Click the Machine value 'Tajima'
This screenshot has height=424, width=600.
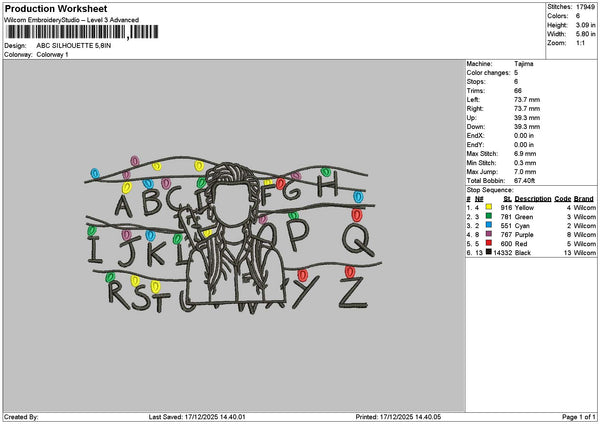(523, 64)
